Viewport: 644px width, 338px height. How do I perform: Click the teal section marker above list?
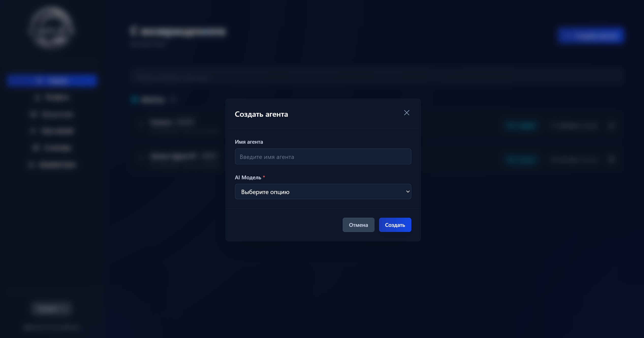(x=134, y=99)
